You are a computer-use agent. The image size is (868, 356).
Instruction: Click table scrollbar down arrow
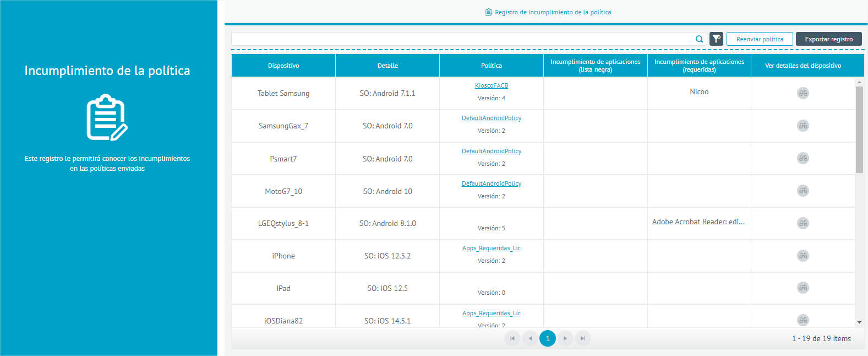859,322
